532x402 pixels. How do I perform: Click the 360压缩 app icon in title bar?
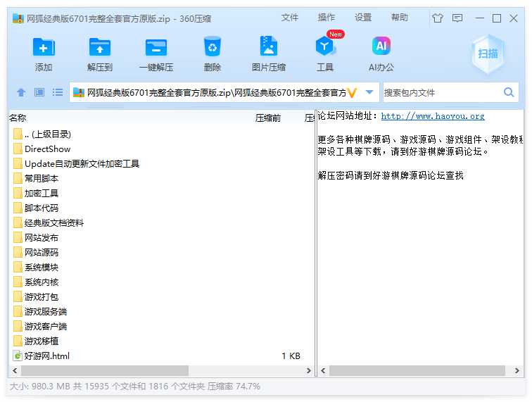[x=18, y=18]
